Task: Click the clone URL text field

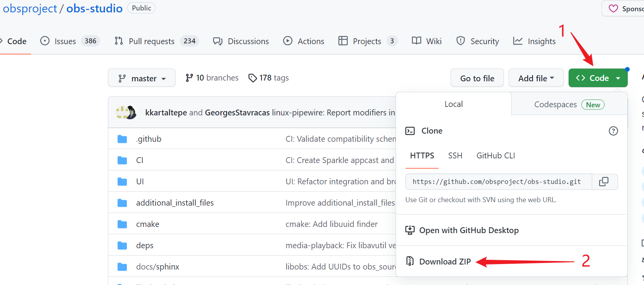Action: click(498, 182)
